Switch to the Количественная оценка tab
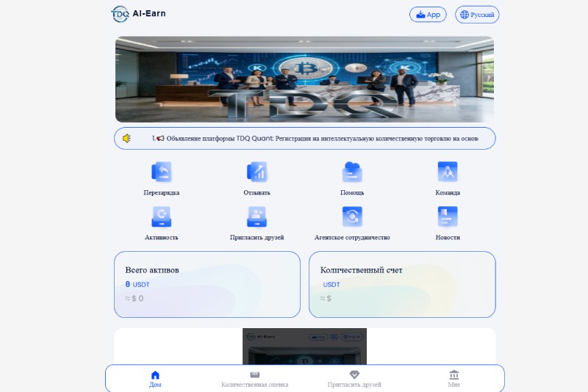Image resolution: width=588 pixels, height=392 pixels. pyautogui.click(x=254, y=379)
